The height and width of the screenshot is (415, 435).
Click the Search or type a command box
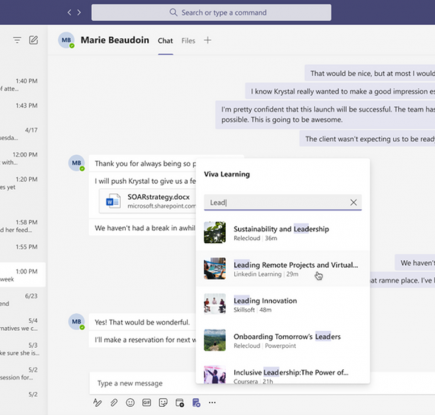(211, 12)
